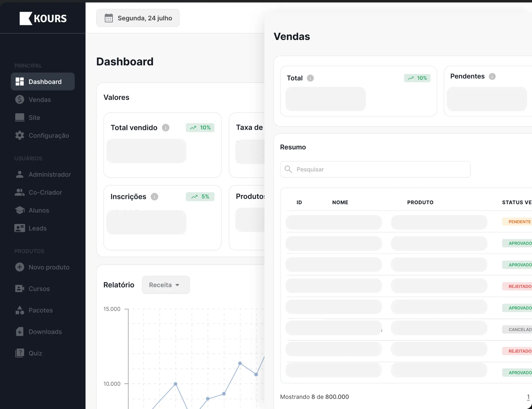The image size is (532, 409).
Task: Open Configuração via gear icon
Action: (x=19, y=135)
